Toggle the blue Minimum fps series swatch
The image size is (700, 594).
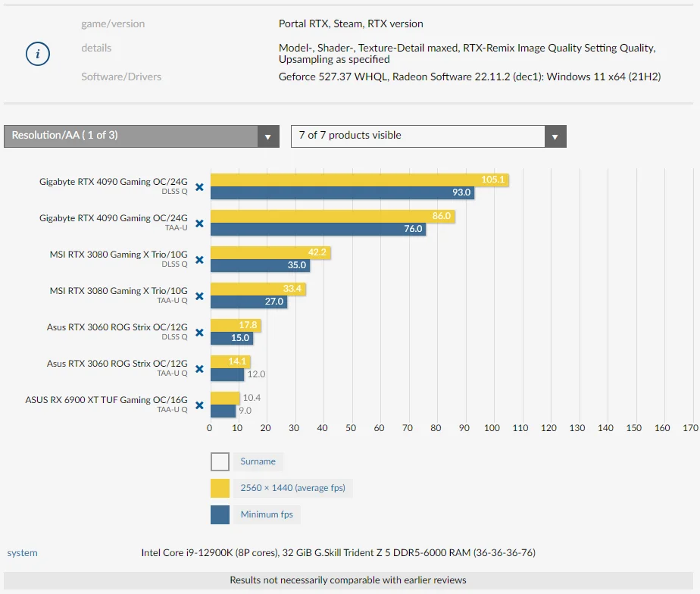220,514
